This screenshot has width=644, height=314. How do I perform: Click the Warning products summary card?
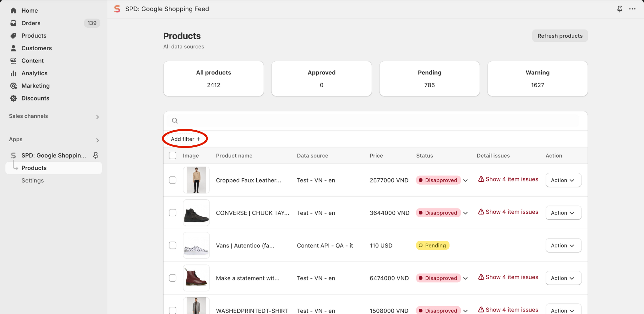coord(537,78)
